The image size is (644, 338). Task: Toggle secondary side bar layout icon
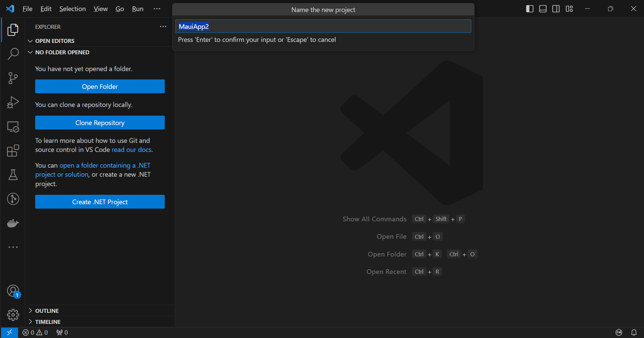point(556,9)
